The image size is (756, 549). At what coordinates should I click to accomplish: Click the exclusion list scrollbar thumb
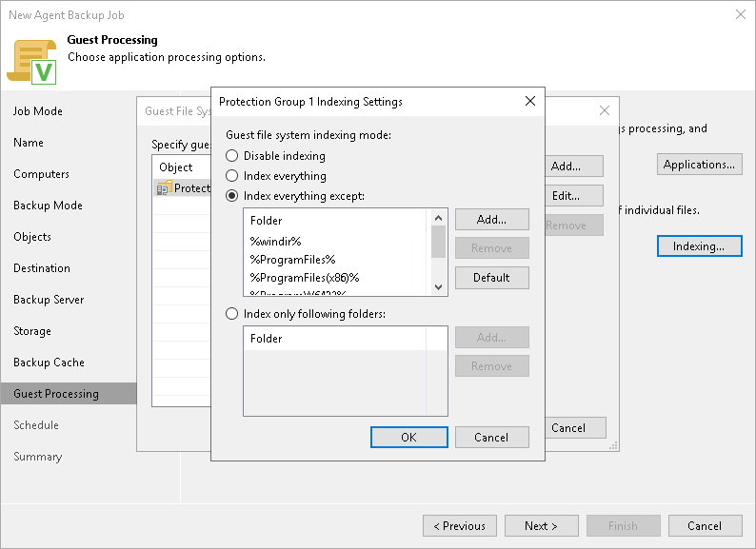[438, 242]
